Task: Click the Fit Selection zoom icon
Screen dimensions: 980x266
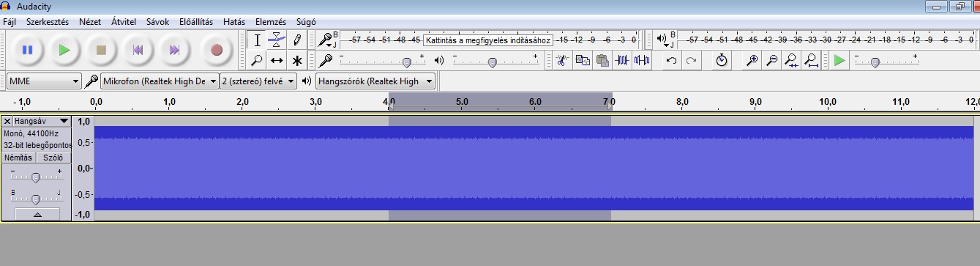Action: (791, 60)
